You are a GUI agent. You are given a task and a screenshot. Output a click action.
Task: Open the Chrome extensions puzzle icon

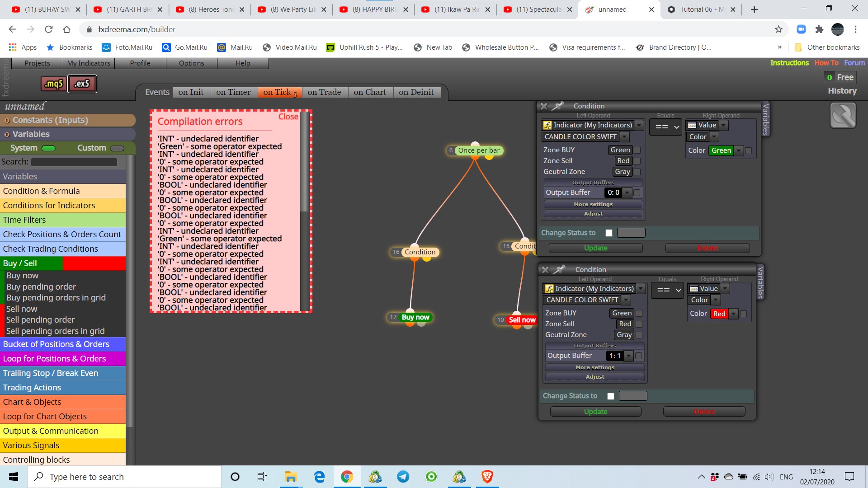pyautogui.click(x=819, y=29)
